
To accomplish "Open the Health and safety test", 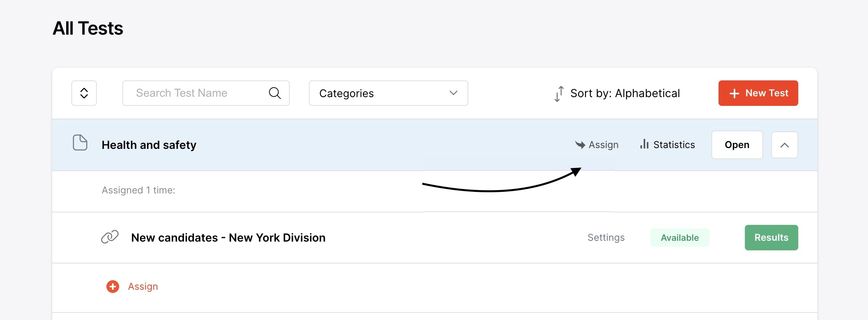I will 737,145.
